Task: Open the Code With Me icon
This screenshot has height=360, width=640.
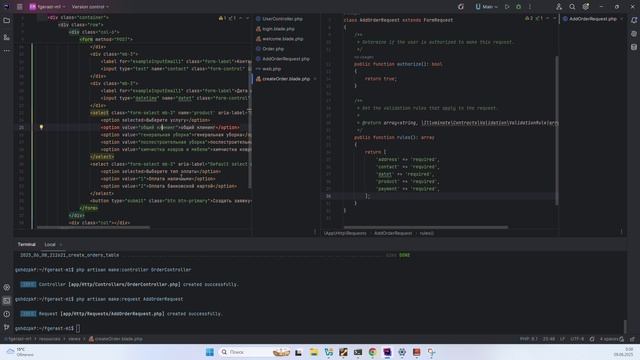Action: tap(559, 7)
